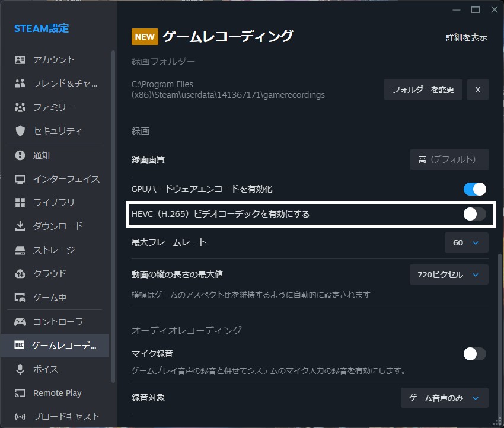This screenshot has width=504, height=428.
Task: Open the 通知 settings page
Action: 55,155
